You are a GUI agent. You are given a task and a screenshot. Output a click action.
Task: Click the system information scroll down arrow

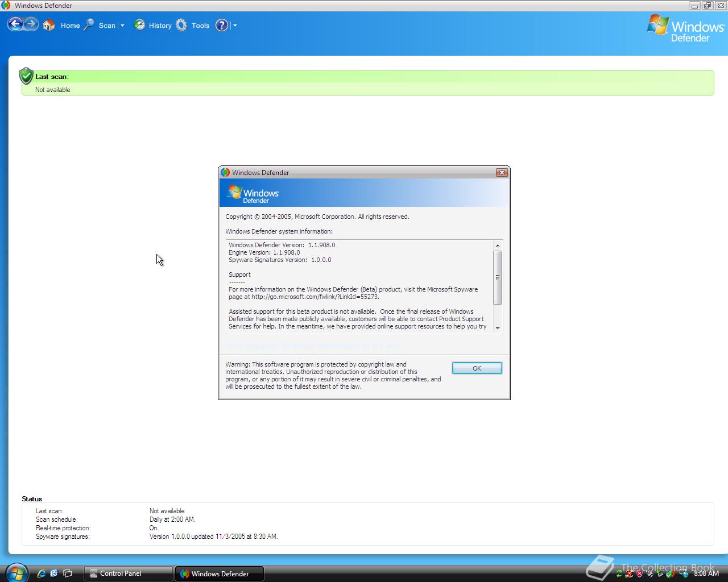coord(498,328)
